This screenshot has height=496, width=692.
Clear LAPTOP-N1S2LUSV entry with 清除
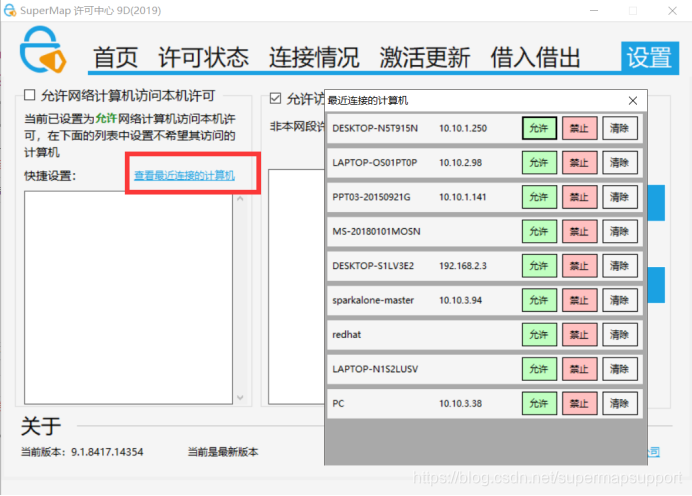click(x=620, y=369)
